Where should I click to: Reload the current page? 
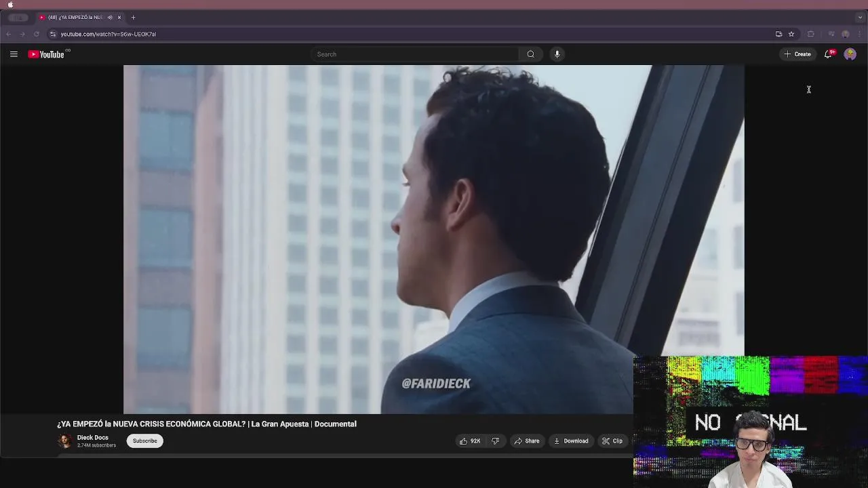[x=37, y=34]
